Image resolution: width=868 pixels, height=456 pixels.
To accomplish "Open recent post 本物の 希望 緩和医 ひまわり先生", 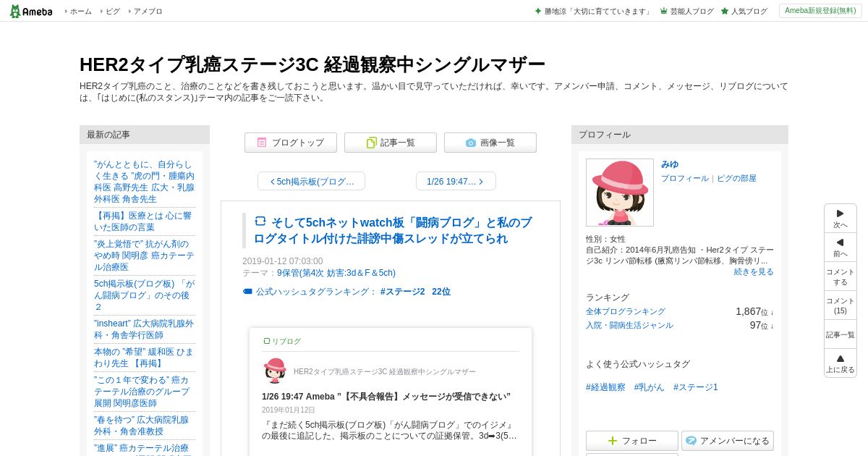I will tap(144, 358).
